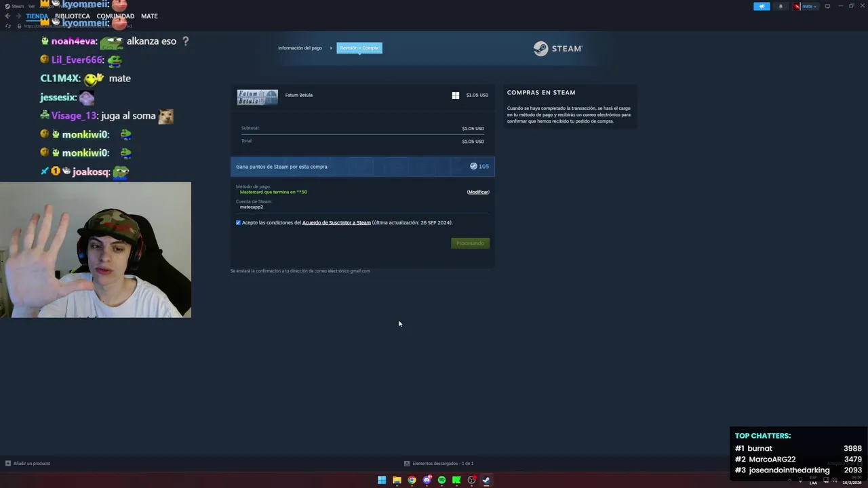Click the Procesando purchase button
The width and height of the screenshot is (868, 488).
[470, 243]
